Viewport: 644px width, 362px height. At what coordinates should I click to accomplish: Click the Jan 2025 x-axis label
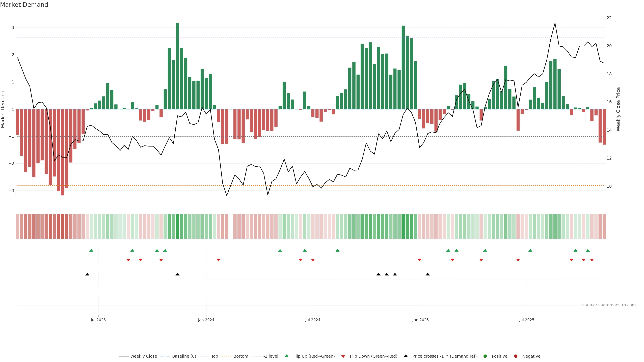pyautogui.click(x=420, y=320)
